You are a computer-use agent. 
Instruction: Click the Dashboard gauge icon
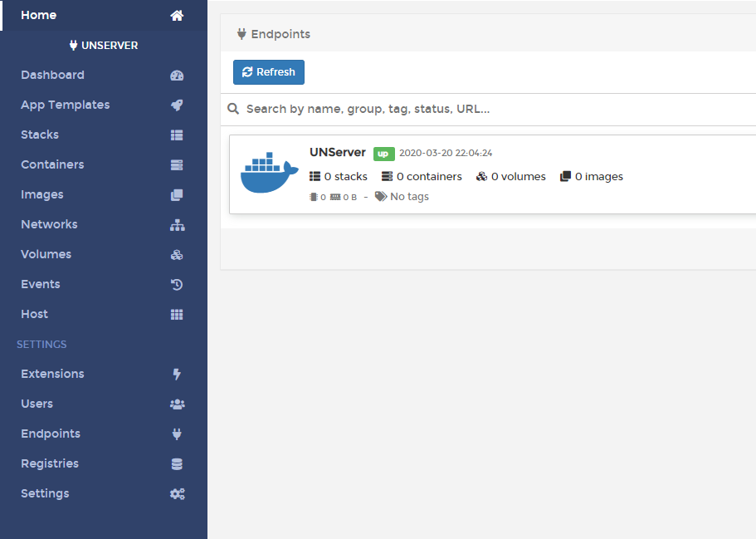177,76
